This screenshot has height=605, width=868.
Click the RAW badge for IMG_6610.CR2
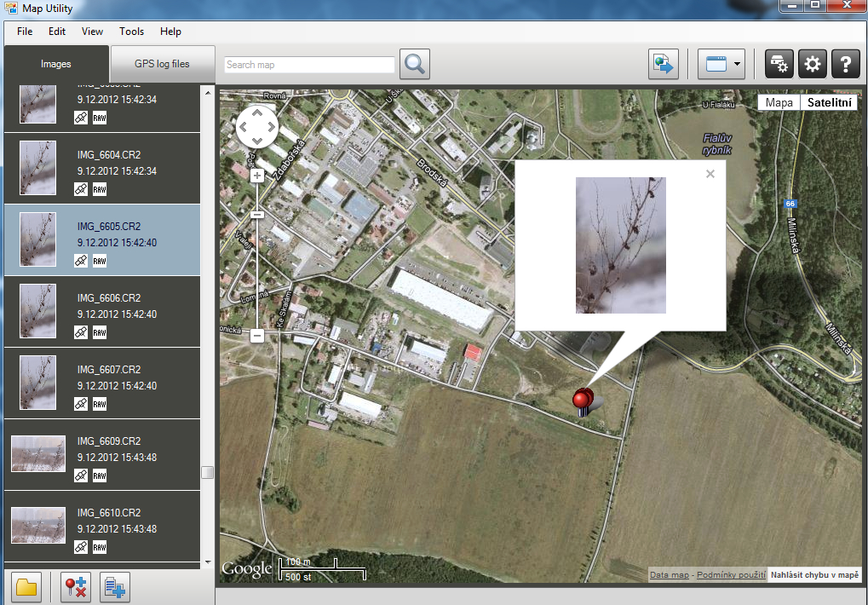tap(100, 547)
